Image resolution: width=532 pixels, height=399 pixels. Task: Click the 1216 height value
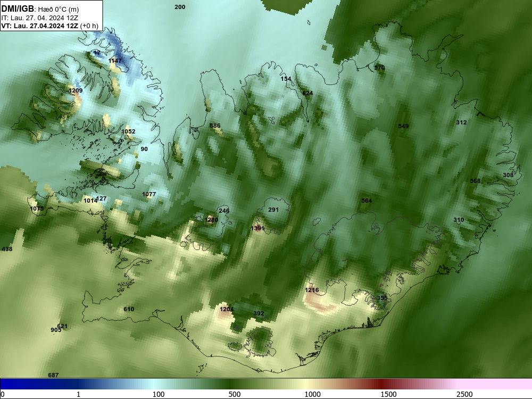click(x=312, y=290)
